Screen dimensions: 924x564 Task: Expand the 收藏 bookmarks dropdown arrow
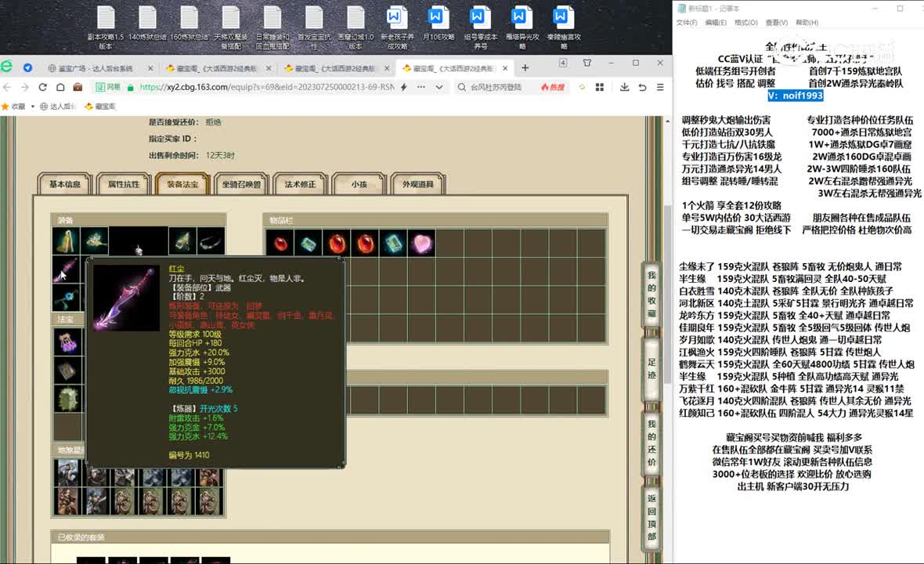pos(32,107)
